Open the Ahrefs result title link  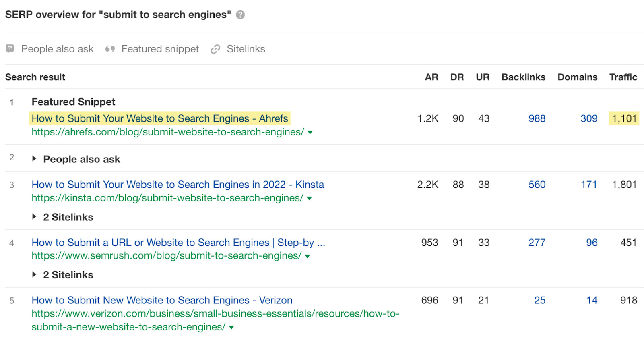point(160,118)
